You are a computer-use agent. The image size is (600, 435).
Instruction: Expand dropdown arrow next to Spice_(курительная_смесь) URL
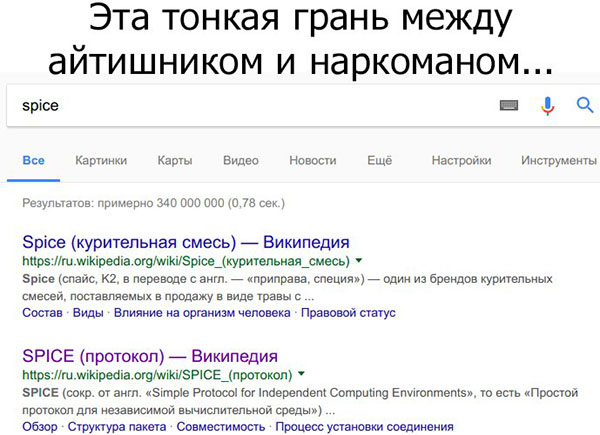359,262
